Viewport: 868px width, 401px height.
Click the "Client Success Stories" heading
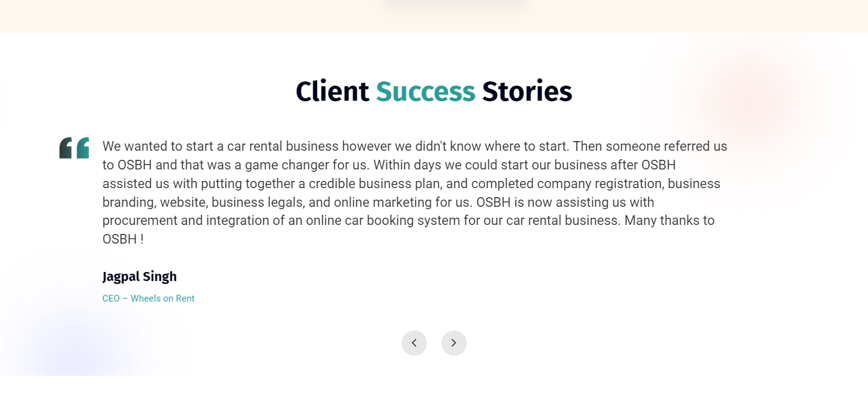coord(433,92)
